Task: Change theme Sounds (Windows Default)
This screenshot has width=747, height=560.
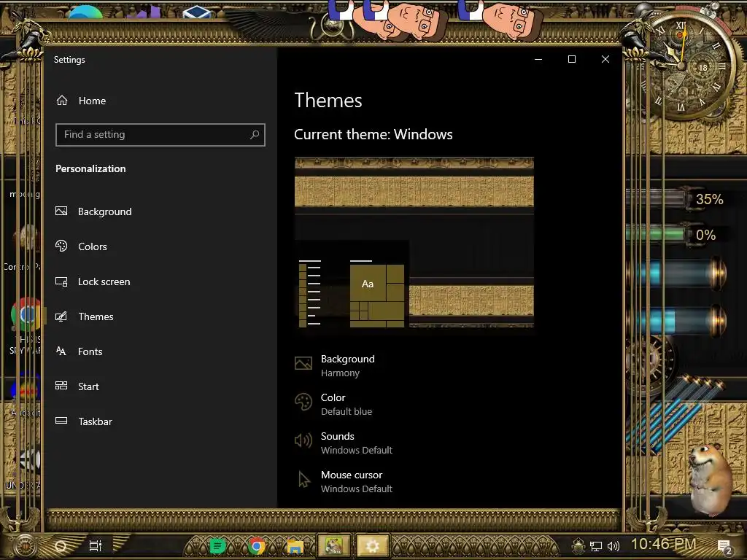Action: pos(344,443)
